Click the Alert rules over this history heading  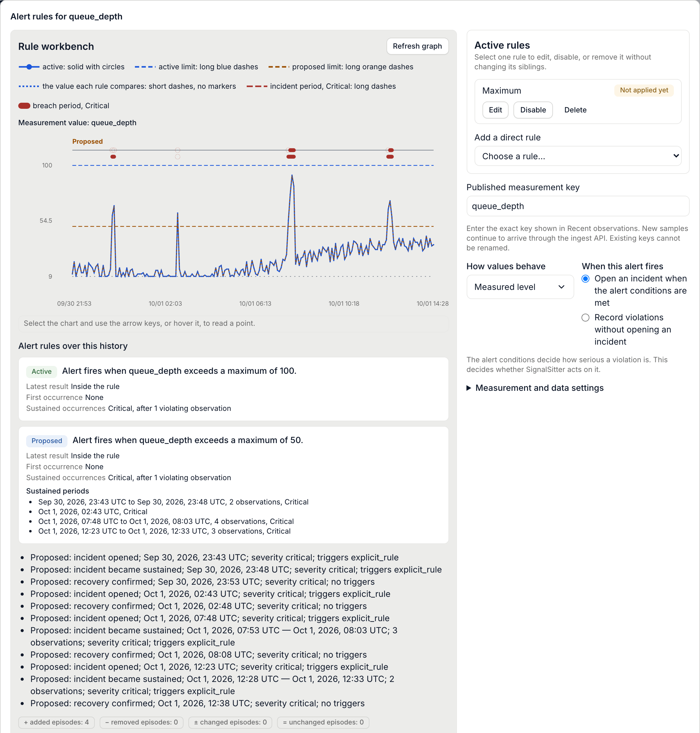(73, 346)
